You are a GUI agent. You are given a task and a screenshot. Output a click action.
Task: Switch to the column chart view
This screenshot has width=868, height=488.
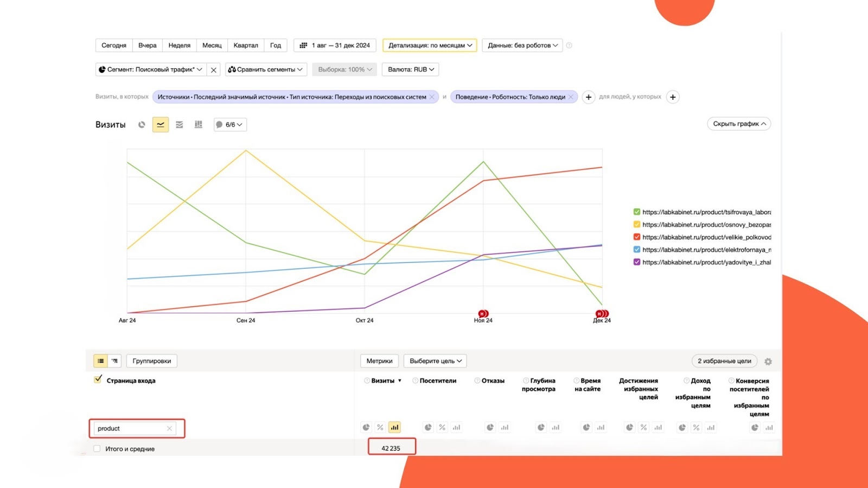(199, 125)
